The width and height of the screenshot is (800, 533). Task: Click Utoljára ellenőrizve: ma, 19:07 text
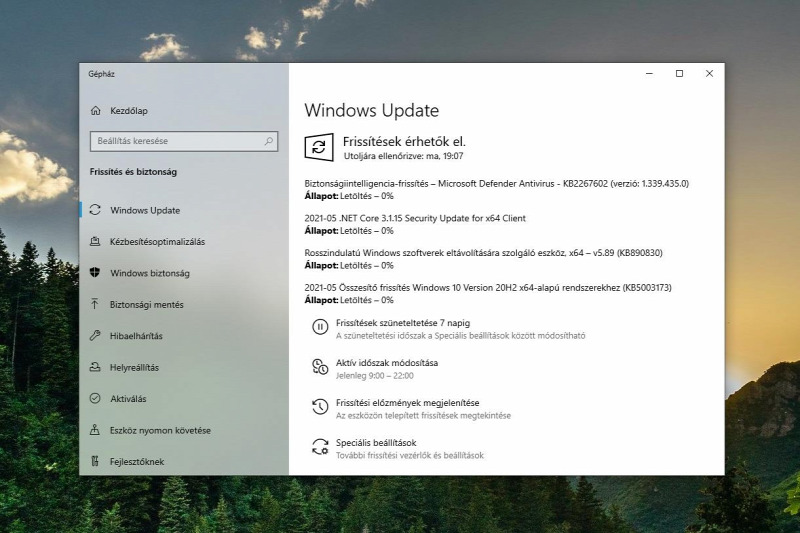coord(403,156)
